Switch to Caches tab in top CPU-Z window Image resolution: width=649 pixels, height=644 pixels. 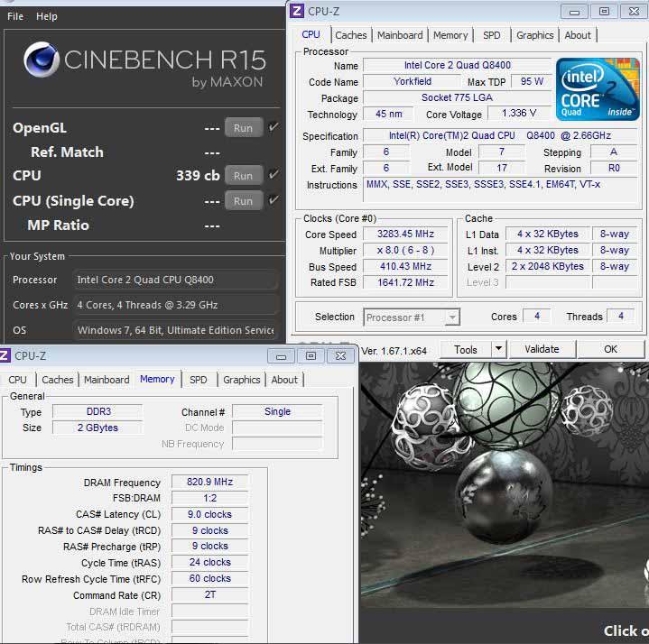[350, 35]
